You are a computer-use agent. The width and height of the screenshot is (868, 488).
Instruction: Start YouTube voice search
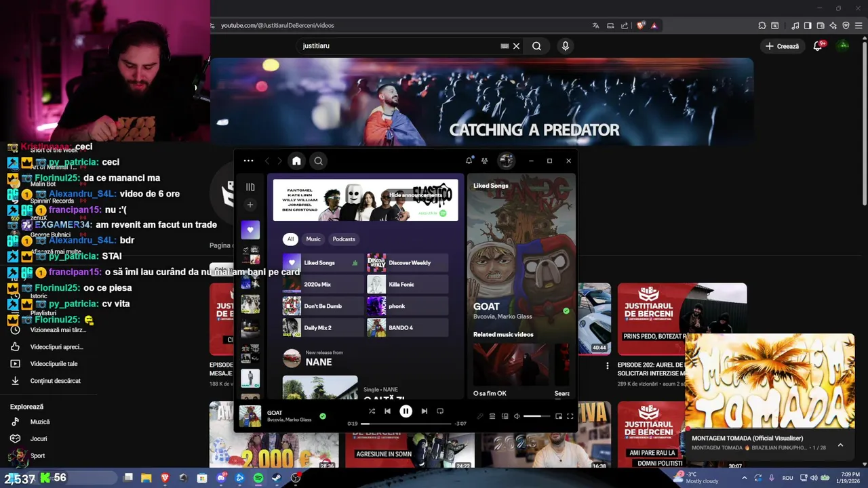pos(565,46)
